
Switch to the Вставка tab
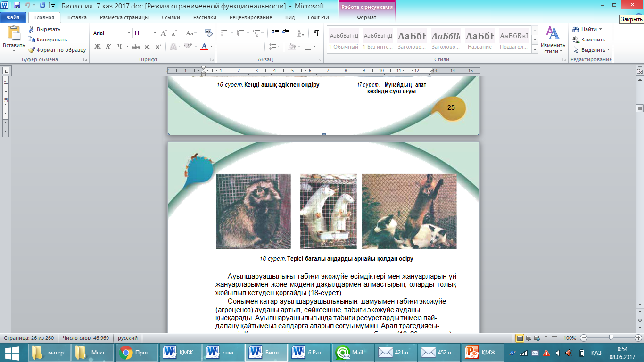(77, 18)
